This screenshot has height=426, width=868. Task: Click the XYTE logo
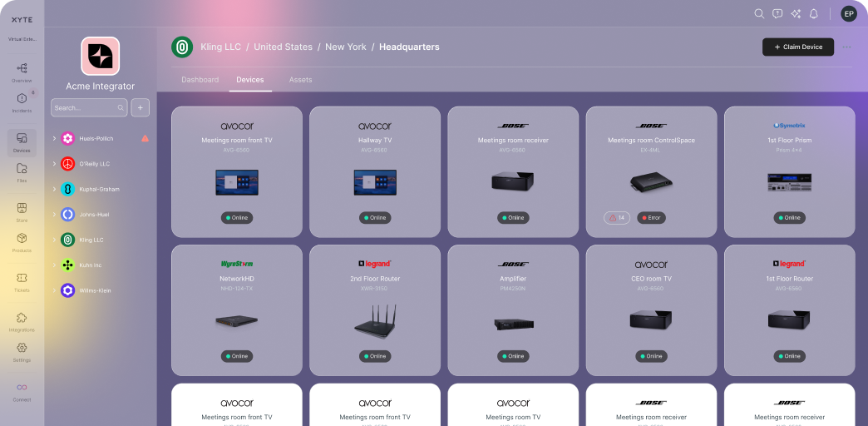click(22, 20)
